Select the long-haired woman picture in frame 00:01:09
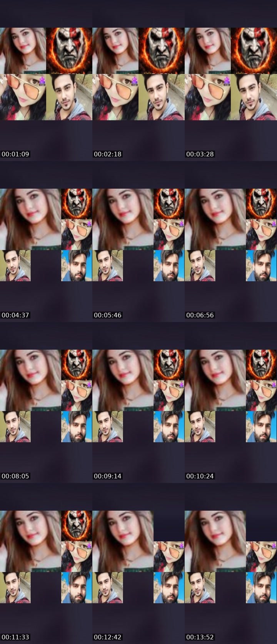This screenshot has width=277, height=644. point(23,50)
